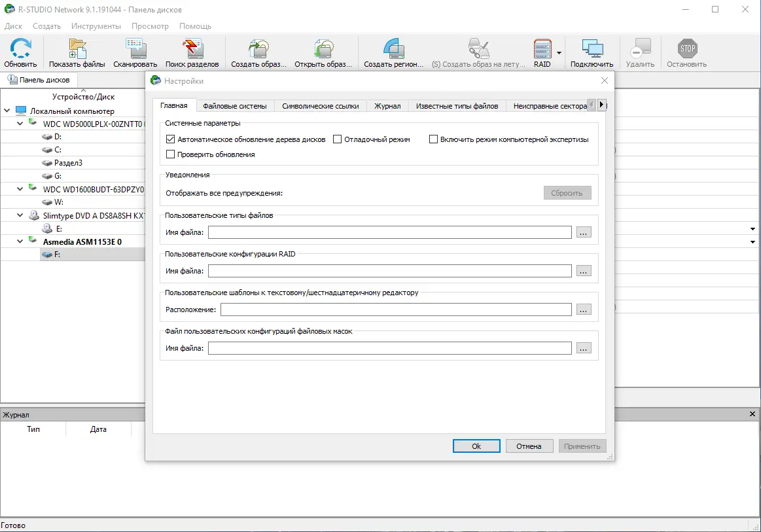The width and height of the screenshot is (761, 532).
Task: Click the Обновить refresh toolbar icon
Action: 20,48
